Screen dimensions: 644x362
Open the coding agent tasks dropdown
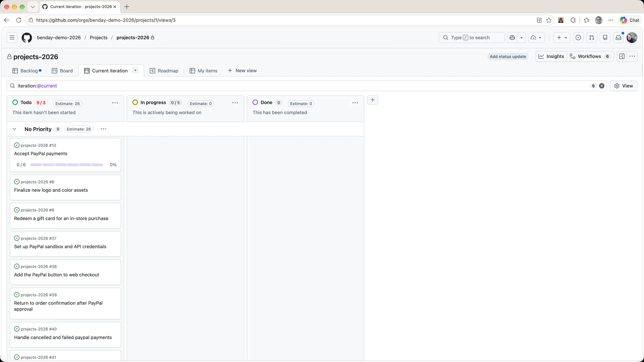(x=536, y=37)
